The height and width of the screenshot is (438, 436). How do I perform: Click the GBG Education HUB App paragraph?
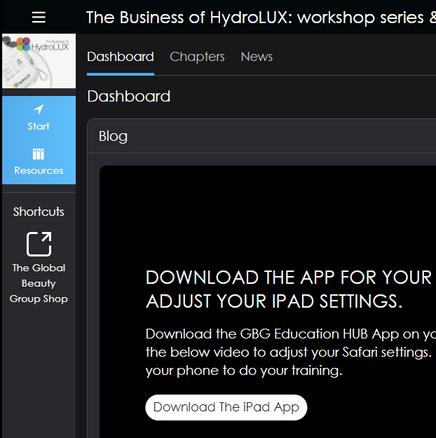(290, 352)
